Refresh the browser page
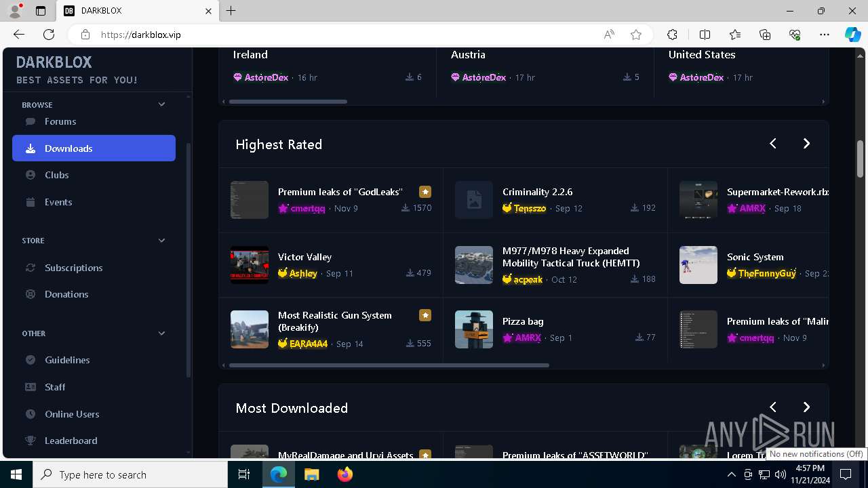Viewport: 868px width, 488px height. (x=49, y=35)
